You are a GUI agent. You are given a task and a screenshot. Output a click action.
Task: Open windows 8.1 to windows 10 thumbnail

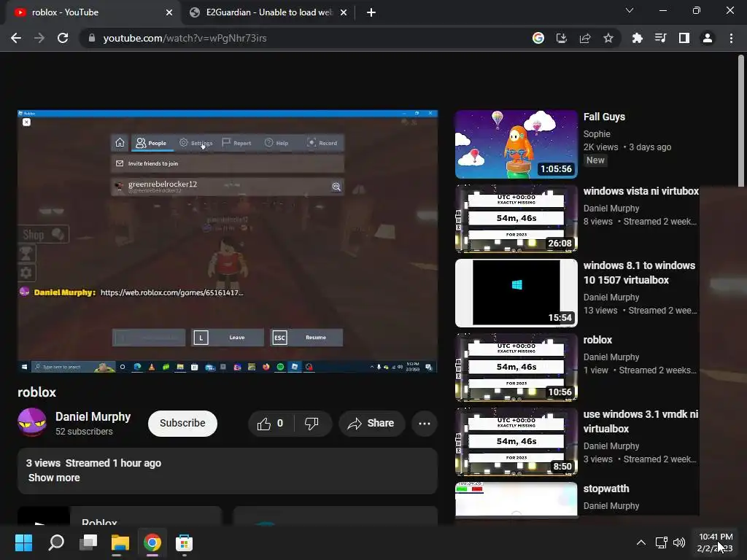click(x=516, y=293)
